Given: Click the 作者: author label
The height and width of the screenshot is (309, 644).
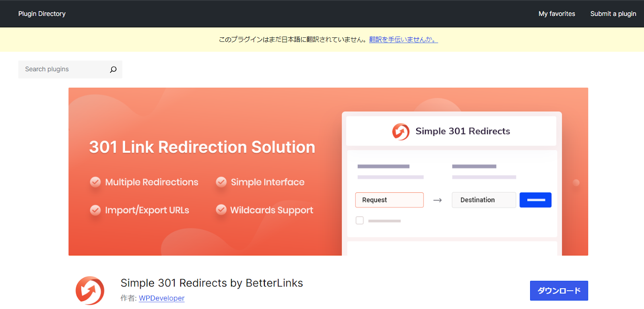Looking at the screenshot, I should pyautogui.click(x=128, y=298).
